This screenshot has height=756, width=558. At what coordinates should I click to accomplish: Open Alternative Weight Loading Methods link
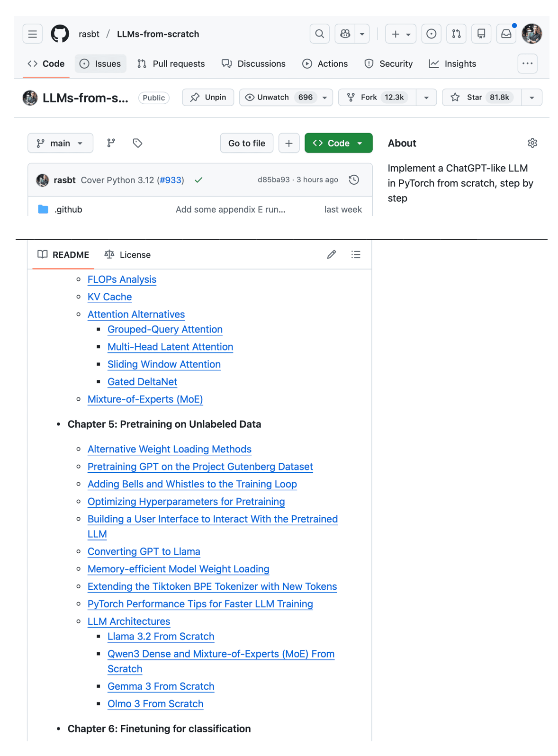[x=169, y=450]
